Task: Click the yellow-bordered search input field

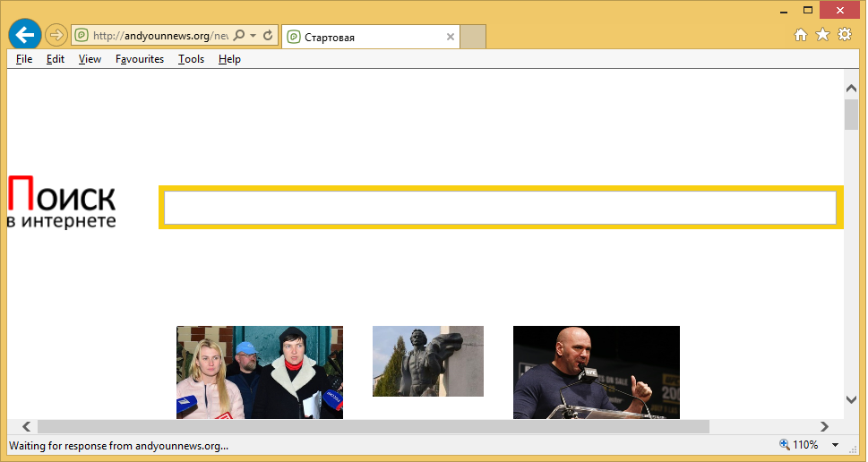Action: (x=501, y=208)
